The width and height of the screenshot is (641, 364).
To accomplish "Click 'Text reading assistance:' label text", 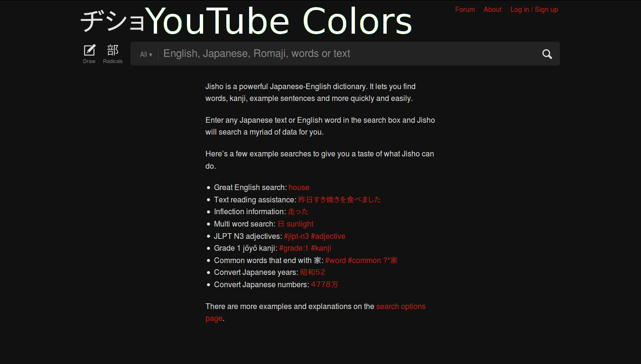I will pos(255,200).
